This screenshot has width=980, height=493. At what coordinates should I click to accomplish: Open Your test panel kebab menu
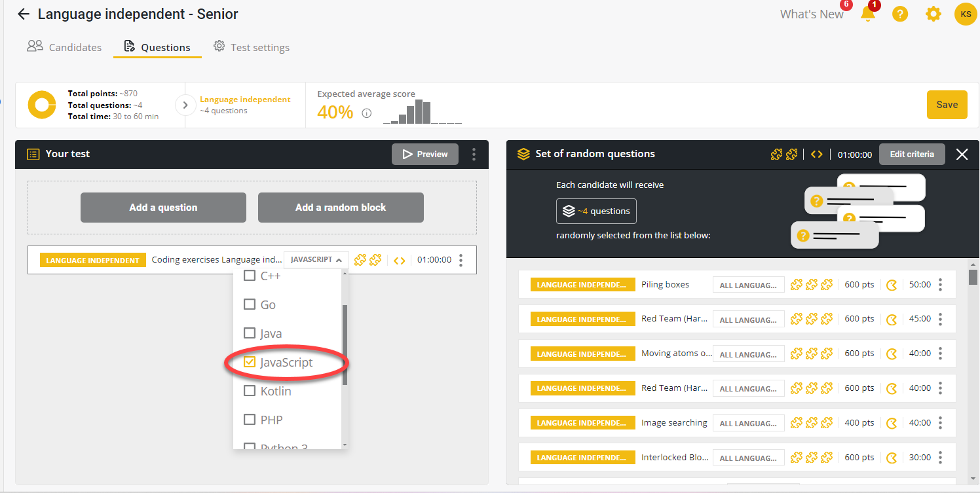click(x=474, y=155)
